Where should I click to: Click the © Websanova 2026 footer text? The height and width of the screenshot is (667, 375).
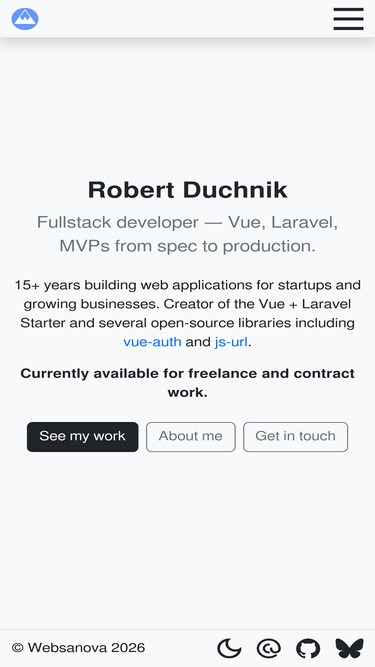[x=78, y=648]
